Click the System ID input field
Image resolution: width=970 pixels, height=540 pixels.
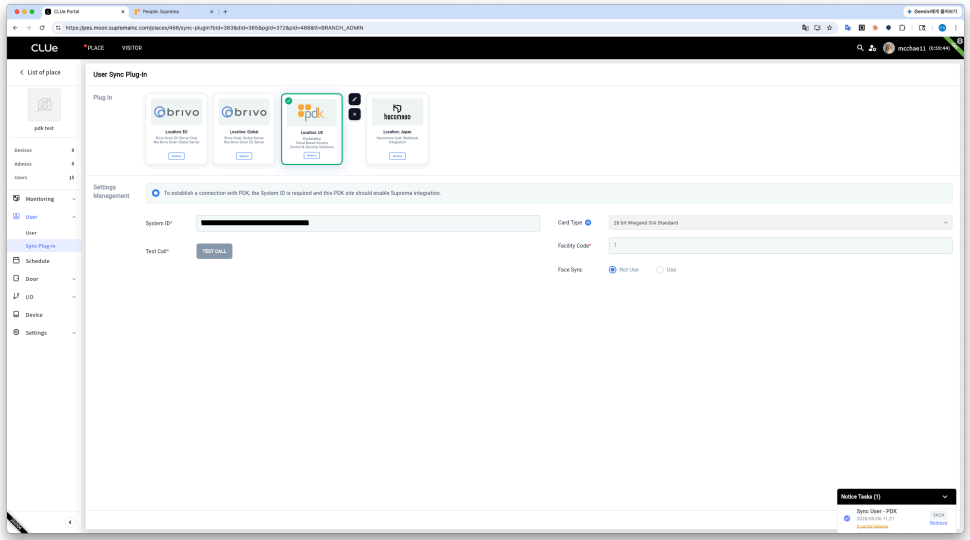click(x=368, y=223)
